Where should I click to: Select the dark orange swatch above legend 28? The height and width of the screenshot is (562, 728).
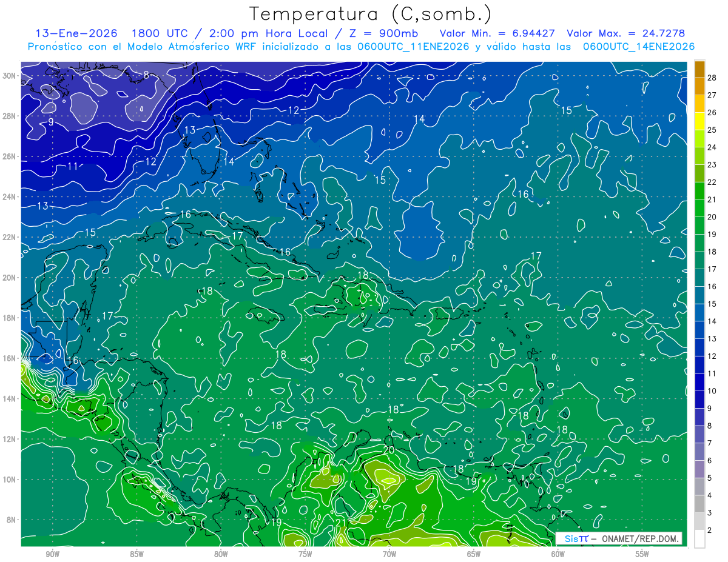point(700,69)
